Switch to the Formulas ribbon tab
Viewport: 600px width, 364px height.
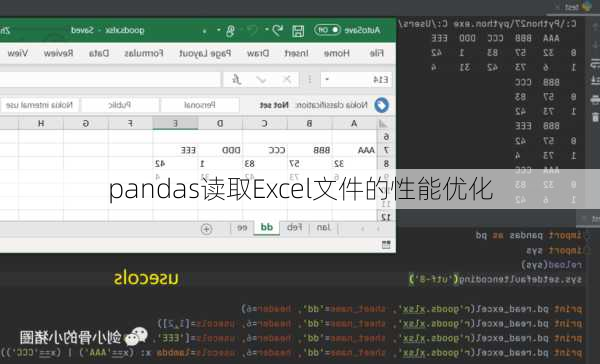[144, 53]
